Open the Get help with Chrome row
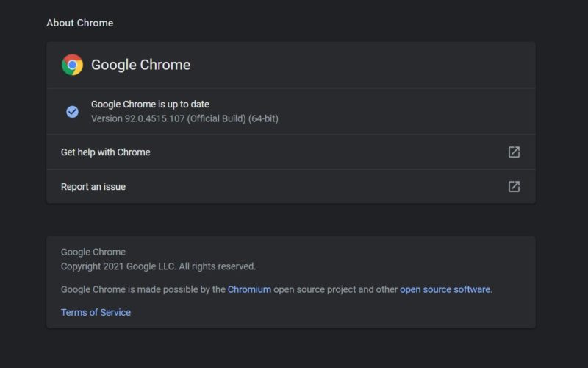 (291, 152)
